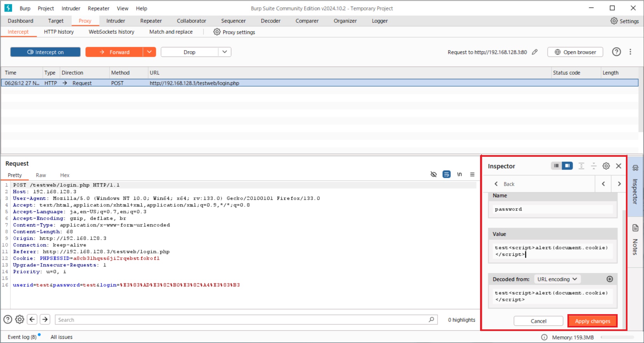The height and width of the screenshot is (343, 644).
Task: Click Back in the Inspector
Action: [505, 184]
